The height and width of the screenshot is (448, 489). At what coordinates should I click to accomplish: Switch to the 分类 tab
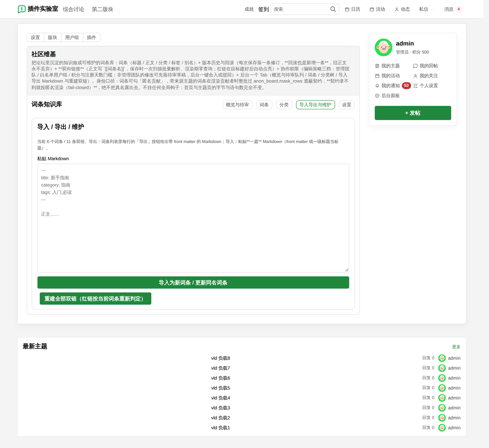284,105
